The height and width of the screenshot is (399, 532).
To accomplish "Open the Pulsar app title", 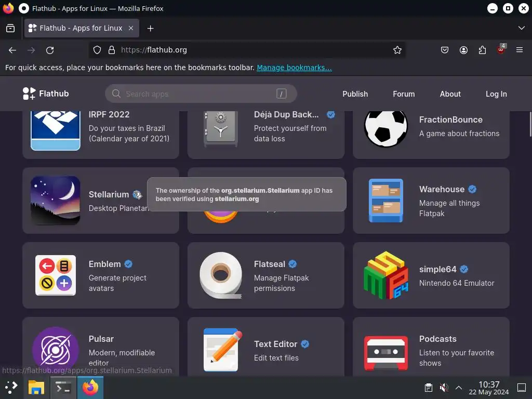I will point(101,339).
